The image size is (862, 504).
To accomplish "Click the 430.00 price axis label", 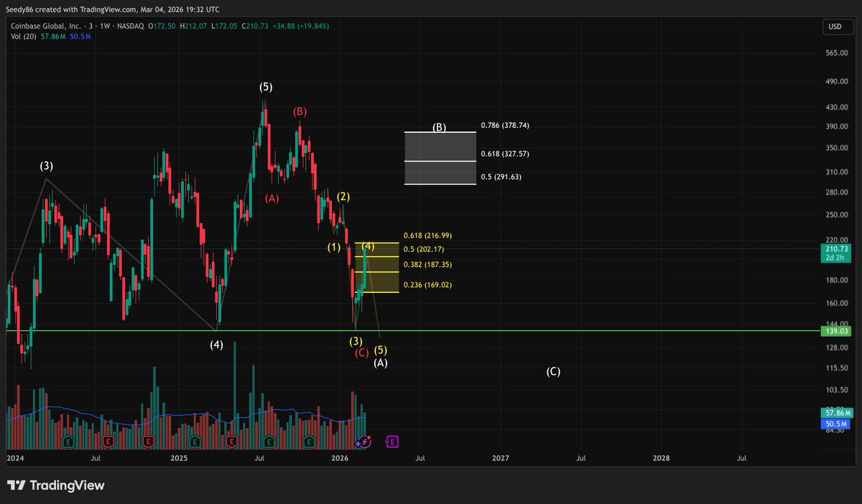I will (x=836, y=107).
